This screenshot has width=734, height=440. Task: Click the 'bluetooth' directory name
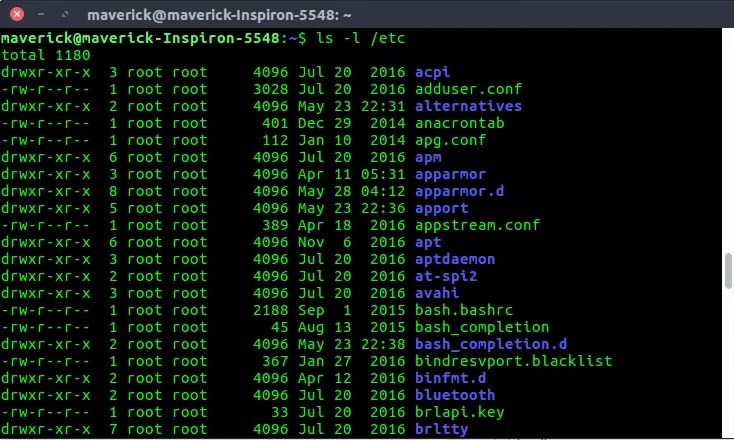[455, 395]
